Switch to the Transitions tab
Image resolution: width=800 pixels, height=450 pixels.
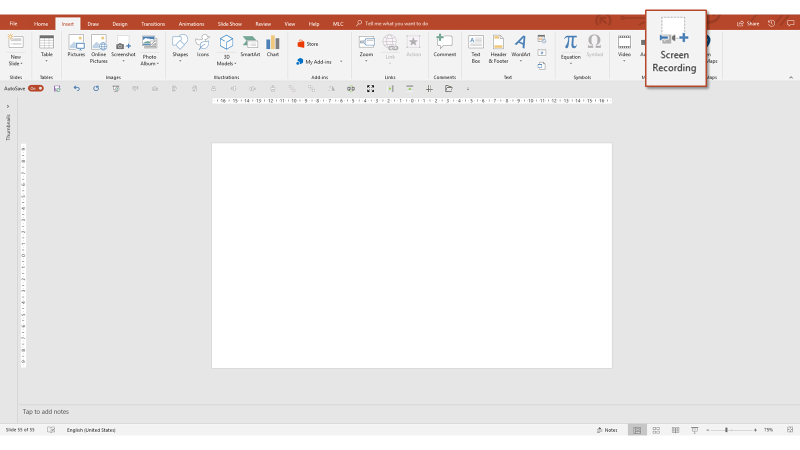(153, 23)
